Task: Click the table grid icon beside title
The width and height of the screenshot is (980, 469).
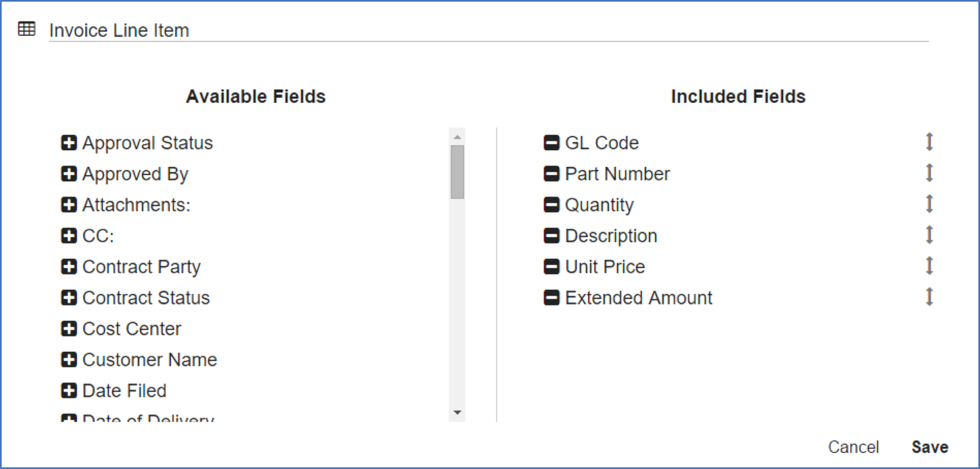Action: 26,29
